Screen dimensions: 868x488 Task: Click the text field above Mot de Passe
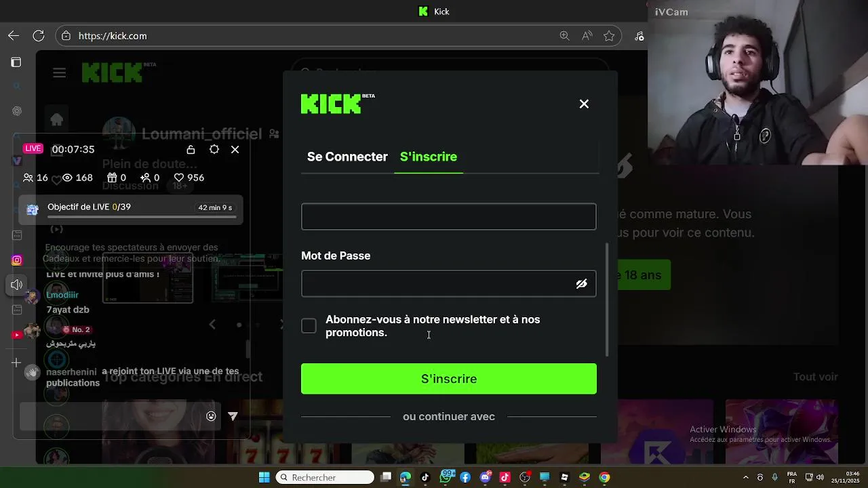tap(449, 217)
